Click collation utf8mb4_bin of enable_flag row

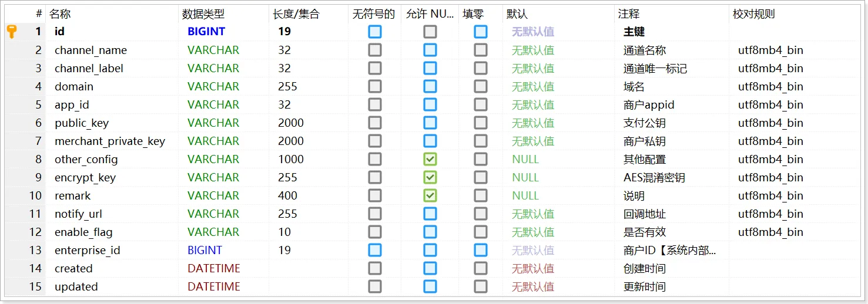(x=770, y=232)
